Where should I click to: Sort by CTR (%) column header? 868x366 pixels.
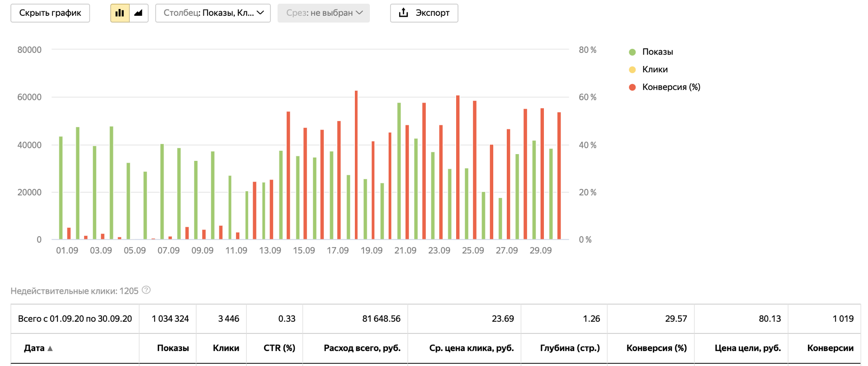click(279, 348)
